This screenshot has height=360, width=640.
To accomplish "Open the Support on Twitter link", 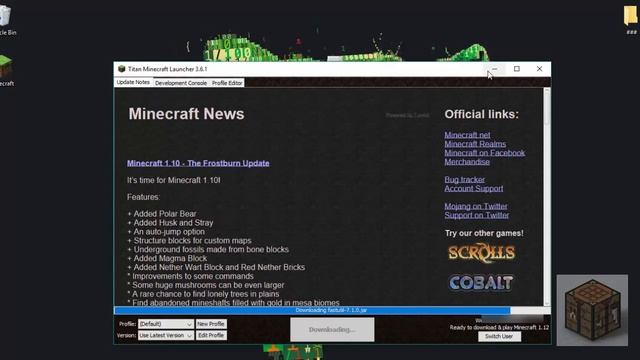I will [x=477, y=216].
